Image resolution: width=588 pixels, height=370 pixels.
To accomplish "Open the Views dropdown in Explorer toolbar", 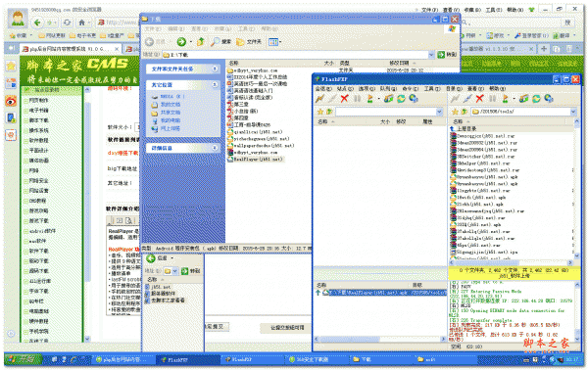I will tap(275, 42).
